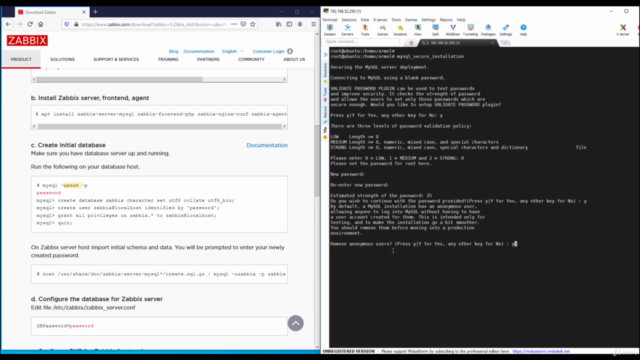Expand the MobaXterm left sidebar arrow
640x360 pixels.
pyautogui.click(x=325, y=54)
